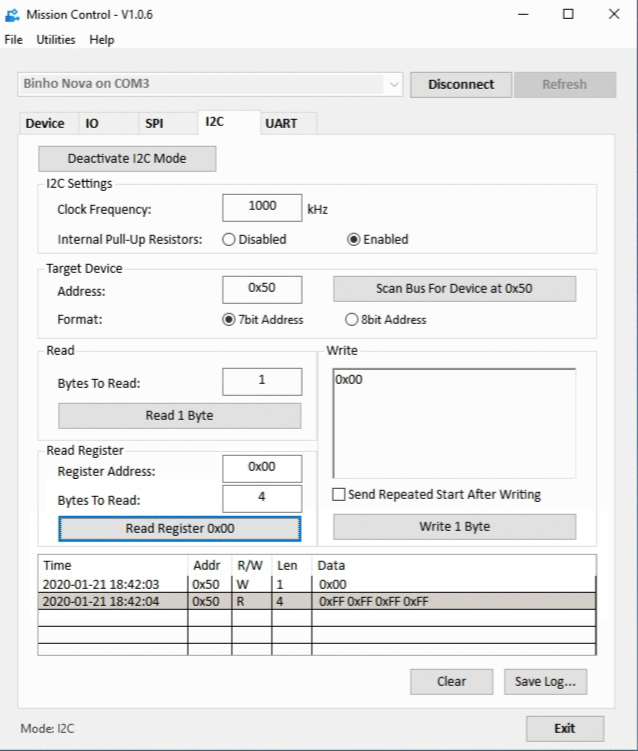
Task: Switch to the UART tab
Action: tap(280, 124)
